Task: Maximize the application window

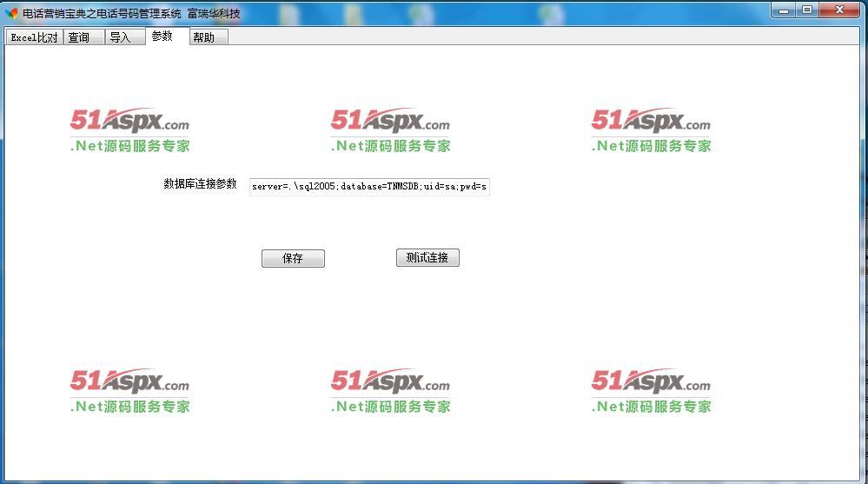Action: point(807,10)
